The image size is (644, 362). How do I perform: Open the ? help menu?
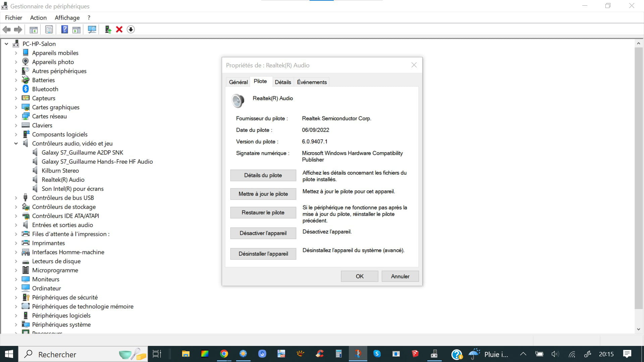(x=89, y=18)
